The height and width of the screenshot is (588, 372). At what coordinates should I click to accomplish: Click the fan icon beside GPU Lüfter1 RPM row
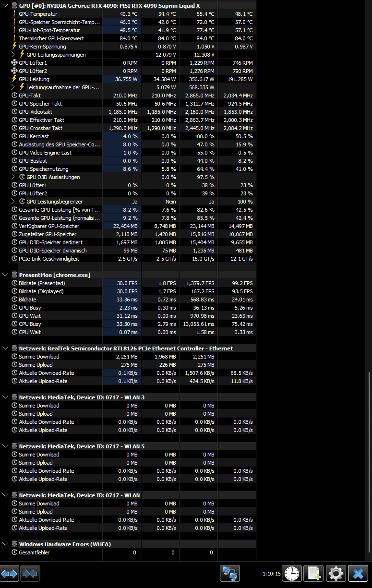tap(14, 63)
